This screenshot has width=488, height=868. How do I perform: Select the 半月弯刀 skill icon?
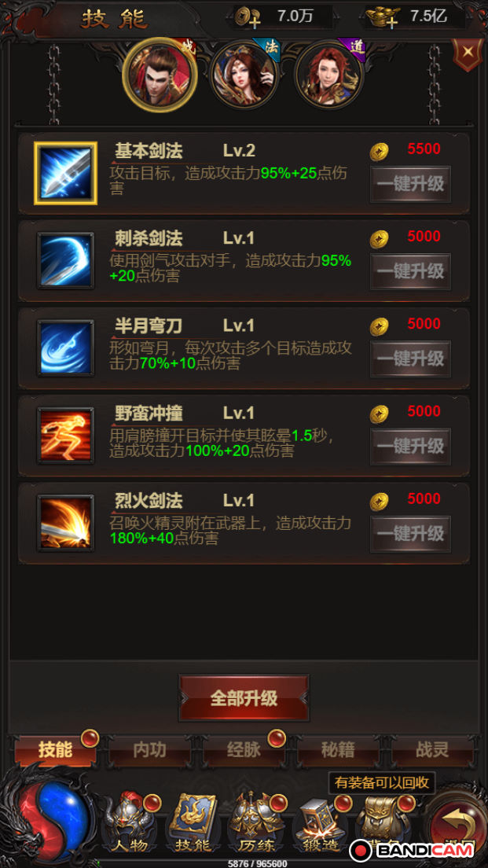point(65,348)
